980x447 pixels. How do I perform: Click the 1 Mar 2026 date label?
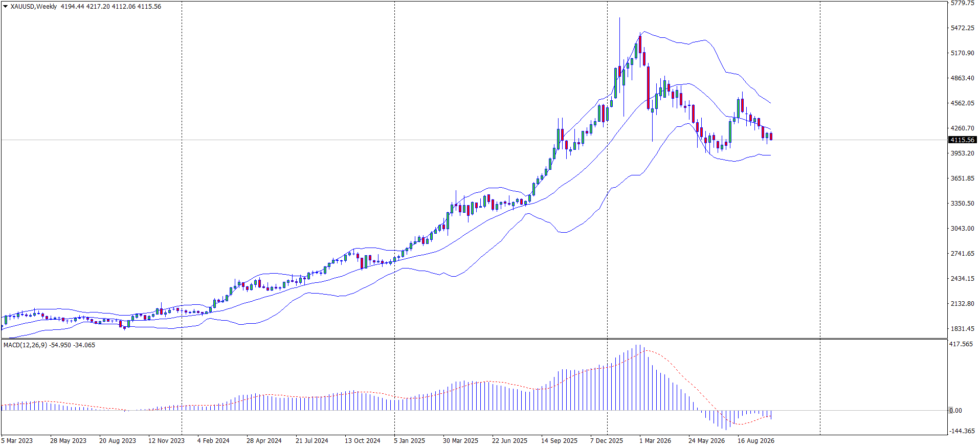(655, 441)
